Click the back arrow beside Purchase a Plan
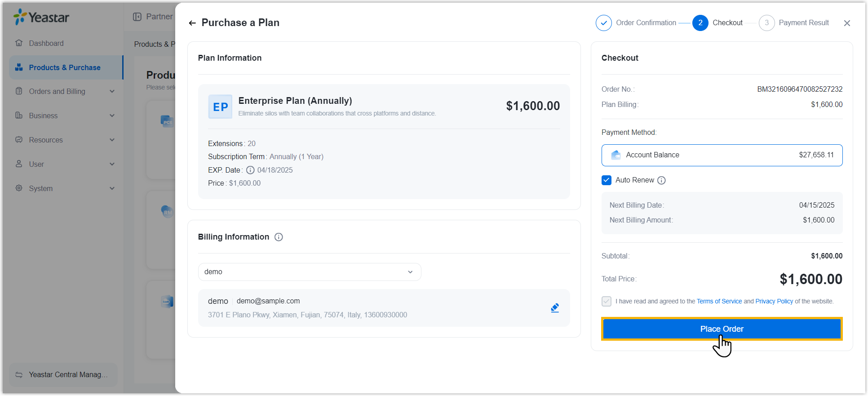Screen dimensions: 868x396 pyautogui.click(x=192, y=23)
